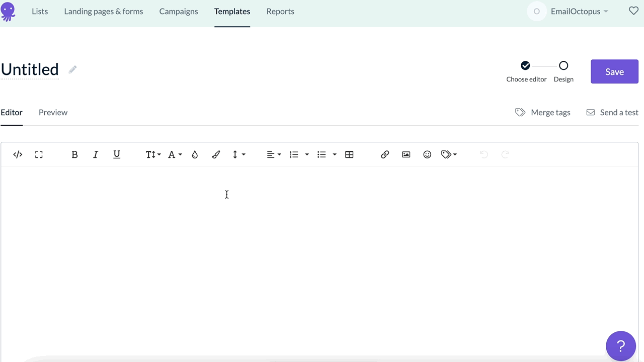Open the font size dropdown
This screenshot has width=644, height=362.
click(x=153, y=154)
